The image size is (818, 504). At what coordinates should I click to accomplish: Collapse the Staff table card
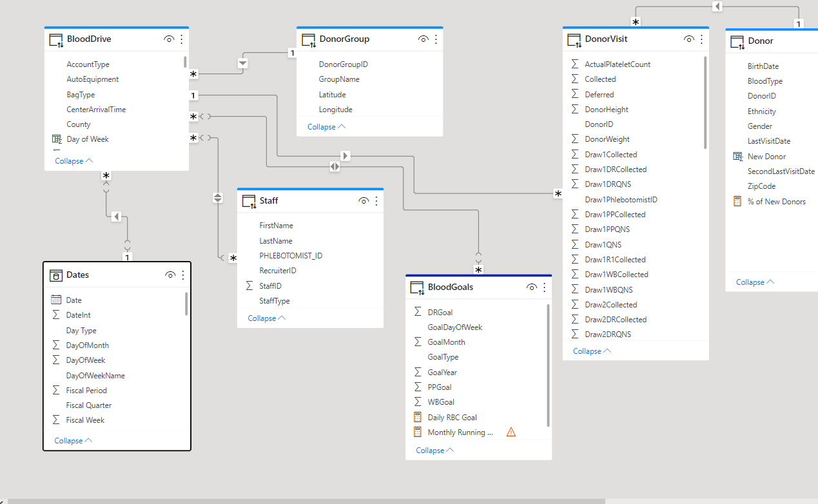coord(266,318)
